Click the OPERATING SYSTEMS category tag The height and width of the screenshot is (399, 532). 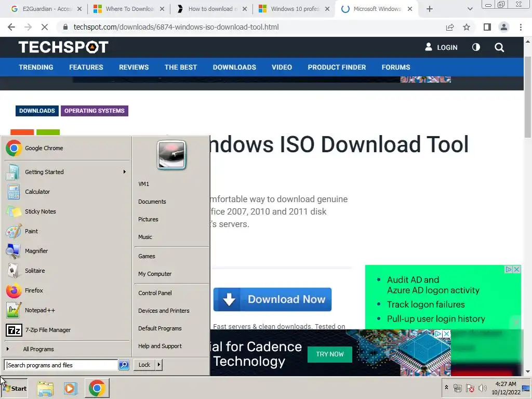(95, 111)
